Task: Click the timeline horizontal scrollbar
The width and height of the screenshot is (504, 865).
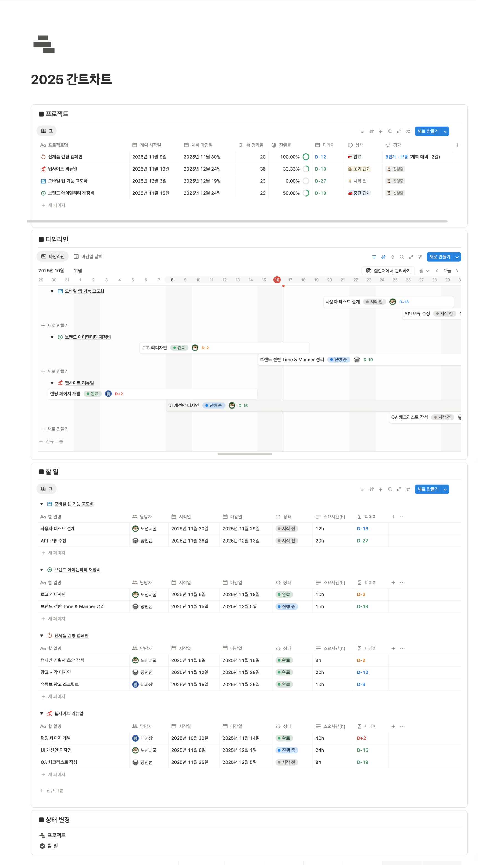Action: [245, 454]
